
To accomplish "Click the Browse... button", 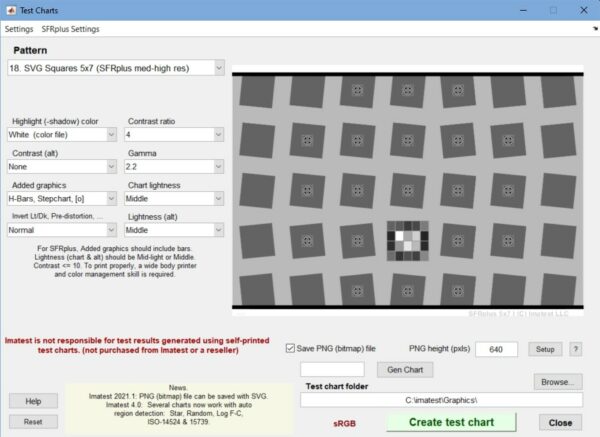I will [x=556, y=381].
